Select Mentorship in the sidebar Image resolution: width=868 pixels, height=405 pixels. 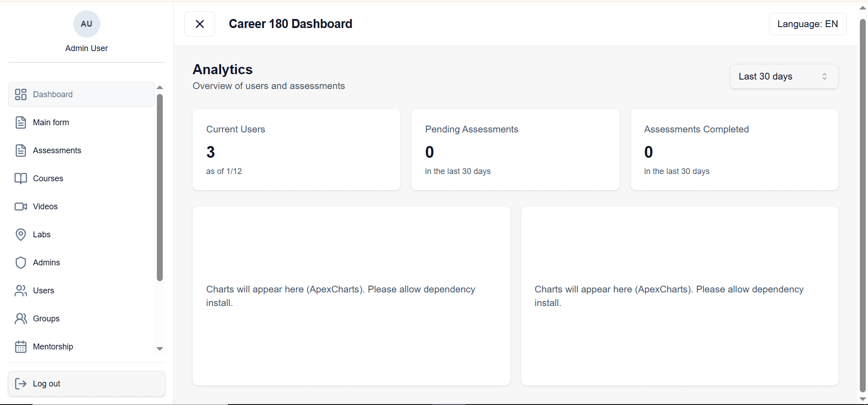click(81, 347)
